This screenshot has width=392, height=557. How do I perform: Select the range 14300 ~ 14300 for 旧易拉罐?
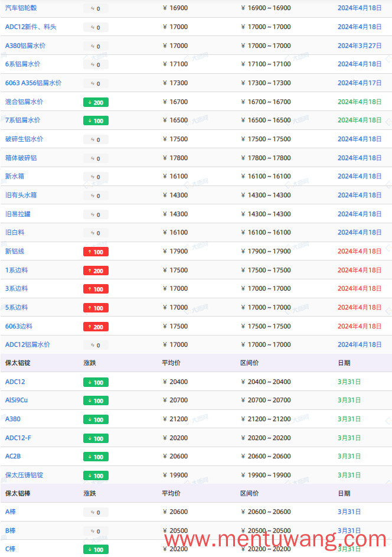(x=266, y=214)
